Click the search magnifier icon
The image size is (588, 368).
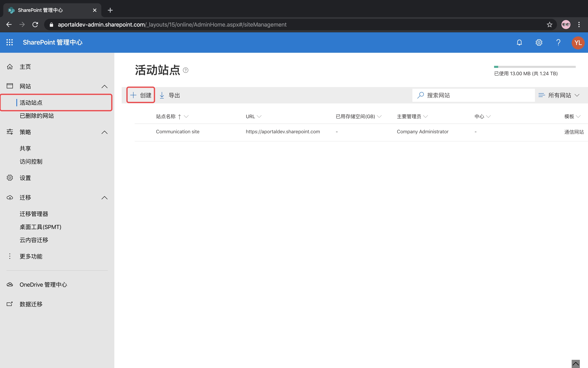[x=420, y=95]
